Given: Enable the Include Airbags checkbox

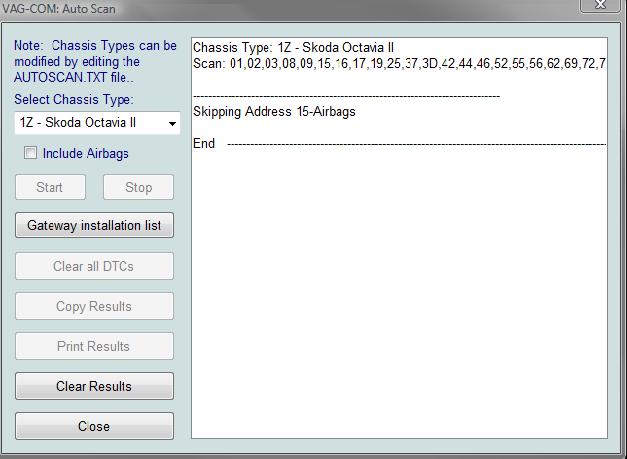Looking at the screenshot, I should [30, 153].
